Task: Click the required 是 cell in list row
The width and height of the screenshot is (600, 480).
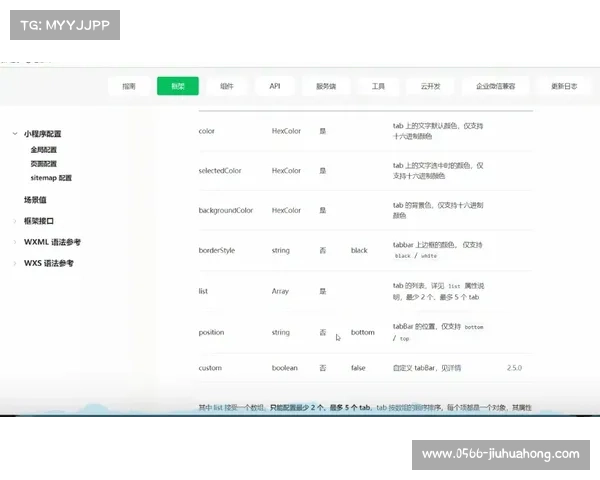Action: (x=323, y=291)
